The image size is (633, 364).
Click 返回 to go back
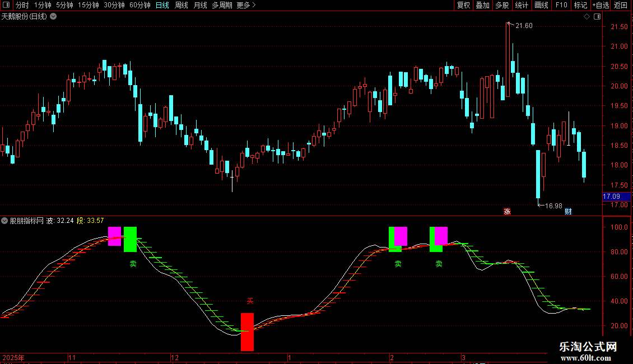pos(621,5)
